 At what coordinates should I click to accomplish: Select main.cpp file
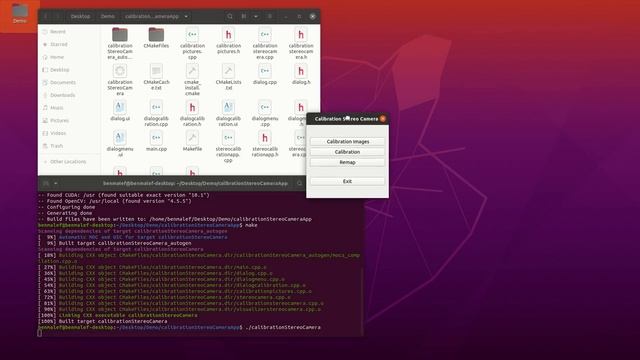(156, 141)
